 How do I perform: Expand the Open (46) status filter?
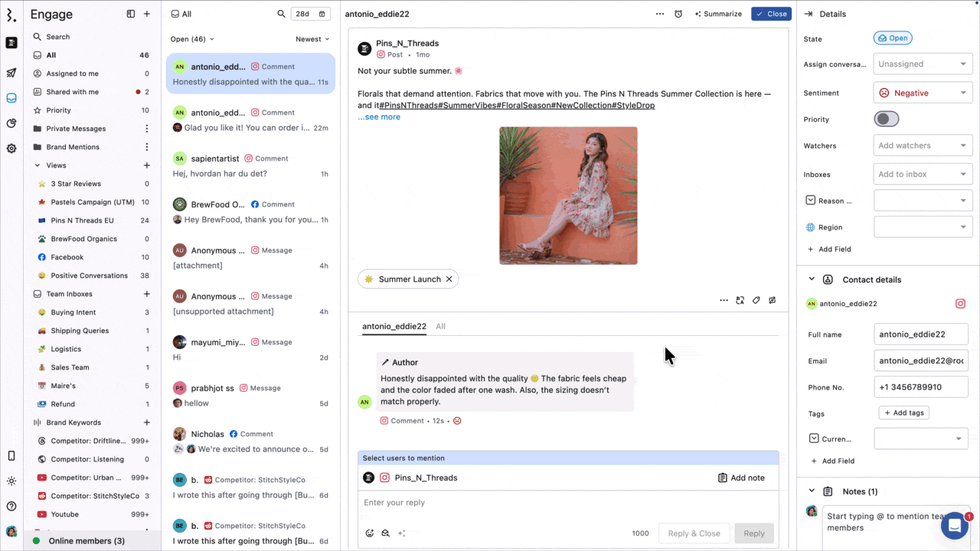[x=192, y=39]
